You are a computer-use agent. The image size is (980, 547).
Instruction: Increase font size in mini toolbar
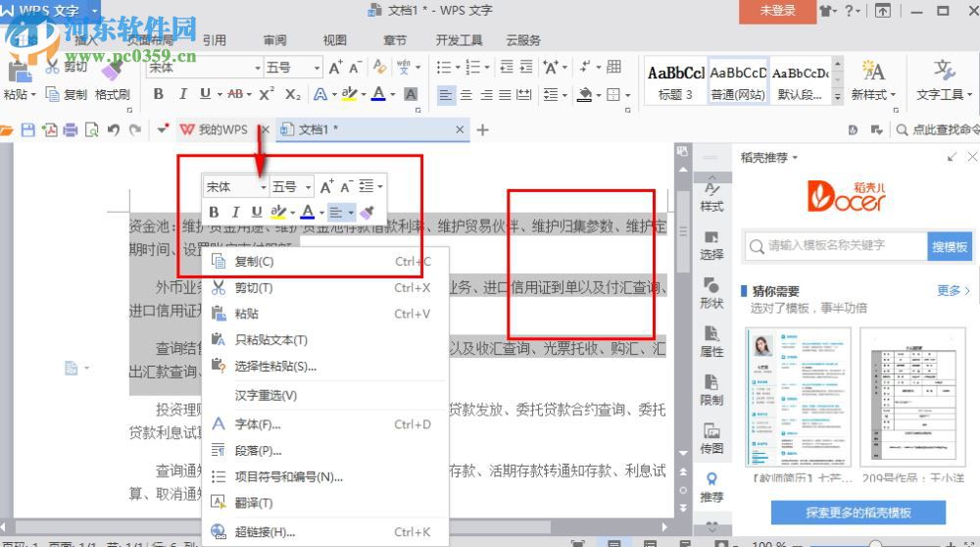click(x=326, y=186)
